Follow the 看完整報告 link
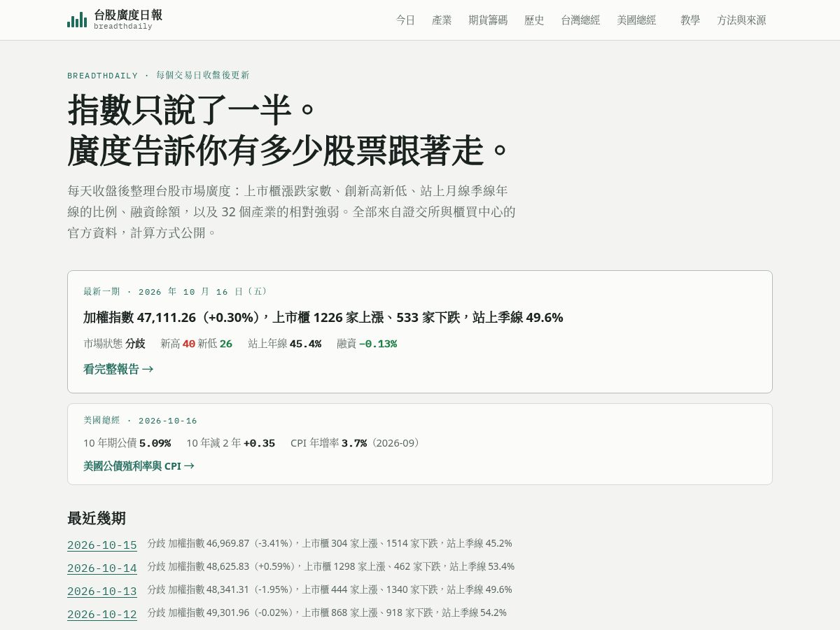 click(118, 369)
